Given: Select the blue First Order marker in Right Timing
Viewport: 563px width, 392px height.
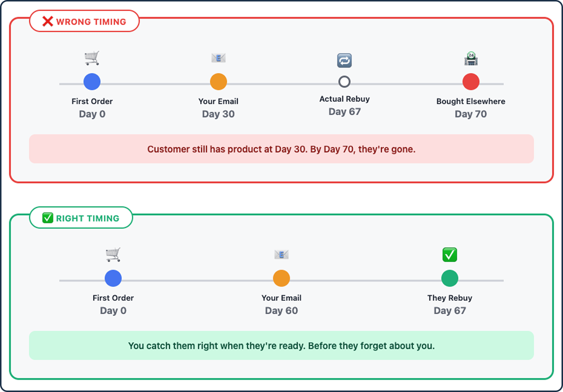Looking at the screenshot, I should point(113,278).
